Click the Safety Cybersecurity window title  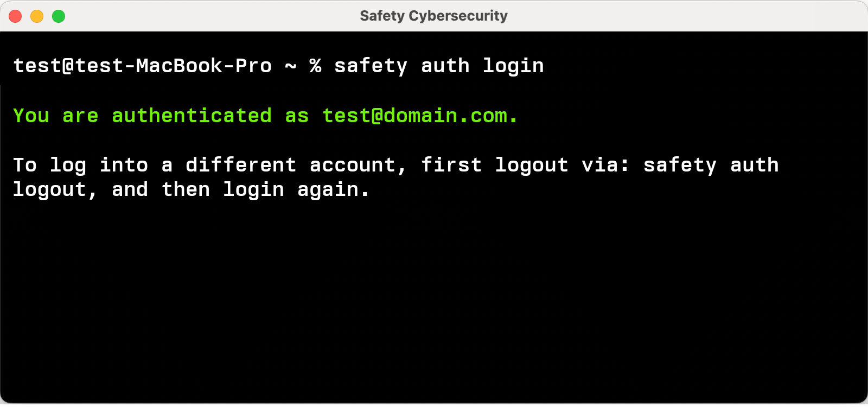(x=433, y=16)
